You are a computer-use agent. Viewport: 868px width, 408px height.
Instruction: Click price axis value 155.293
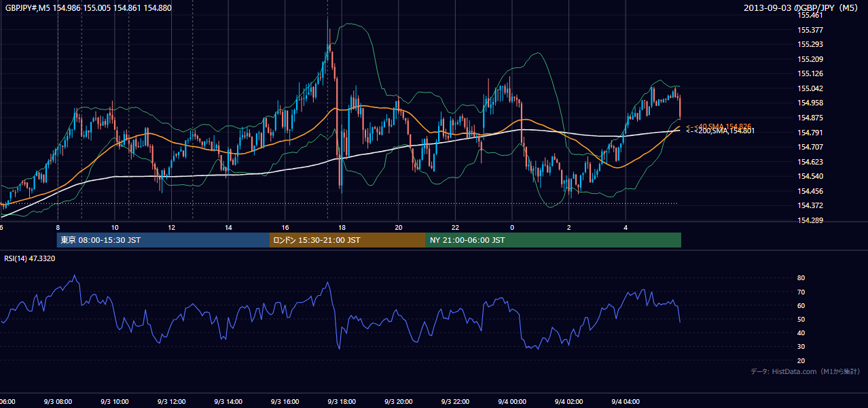811,44
